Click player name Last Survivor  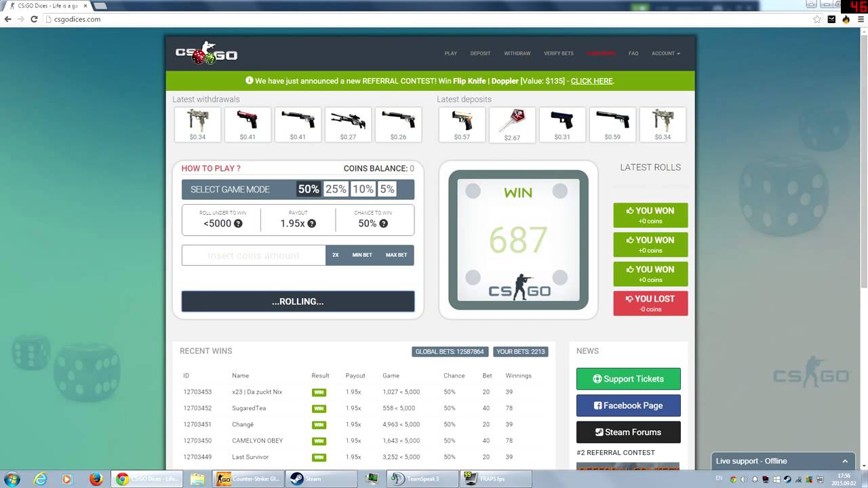pyautogui.click(x=250, y=457)
